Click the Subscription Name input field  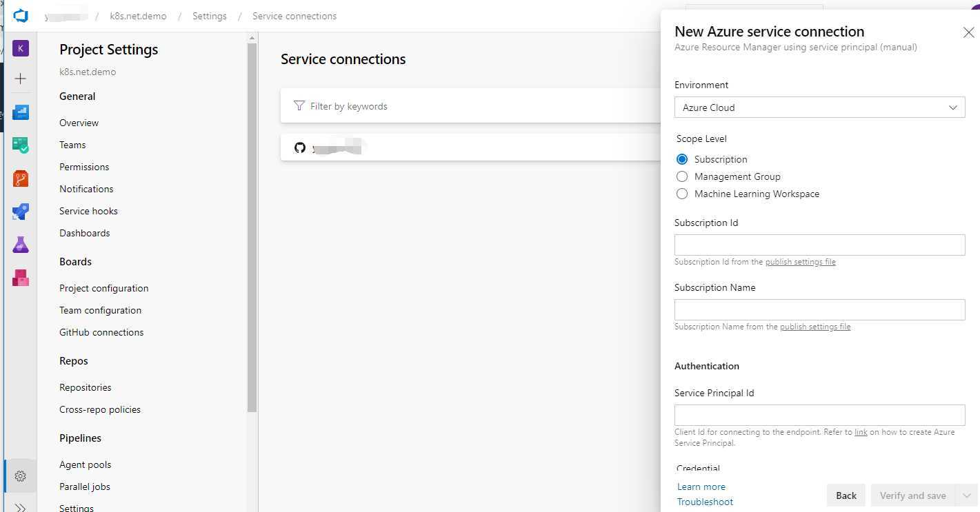pyautogui.click(x=819, y=309)
